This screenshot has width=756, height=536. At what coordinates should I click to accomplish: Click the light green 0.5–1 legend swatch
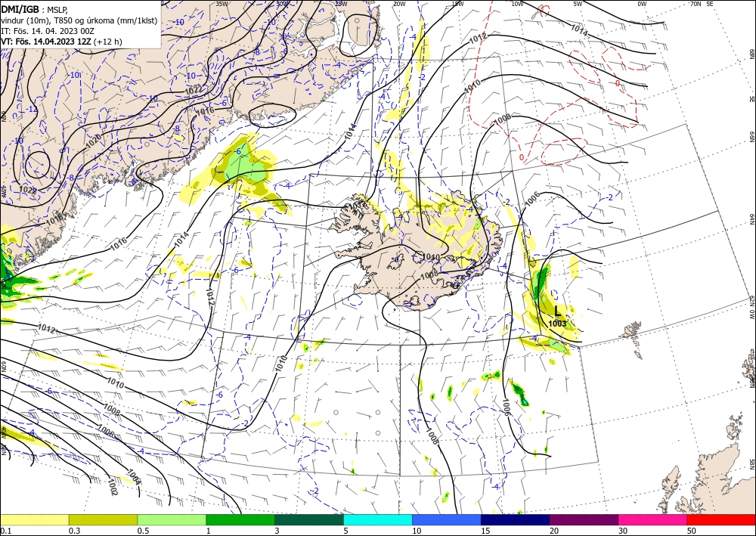coord(172,519)
